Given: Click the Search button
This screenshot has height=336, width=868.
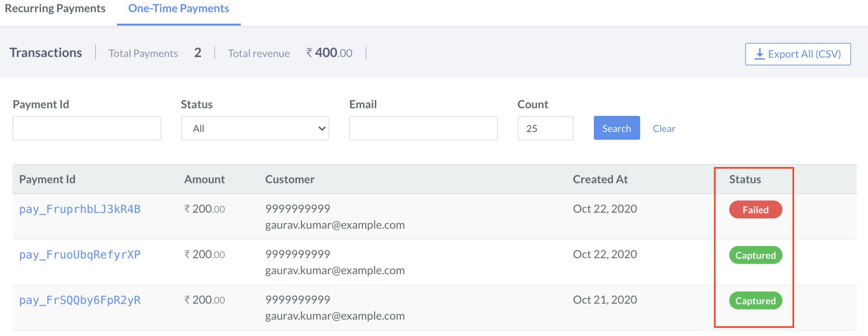Looking at the screenshot, I should pyautogui.click(x=617, y=128).
